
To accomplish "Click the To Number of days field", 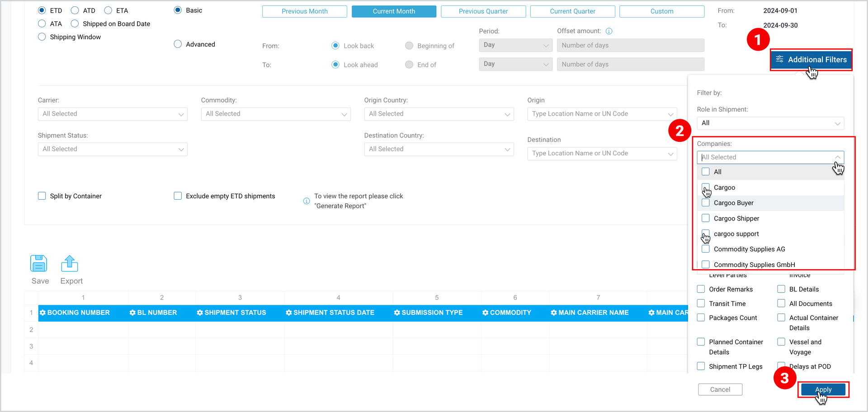I will [631, 64].
